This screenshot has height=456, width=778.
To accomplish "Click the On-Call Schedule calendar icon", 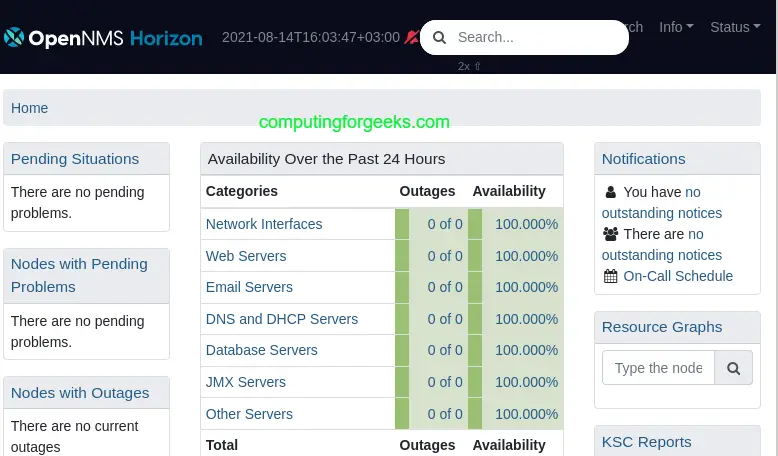I will click(x=611, y=276).
